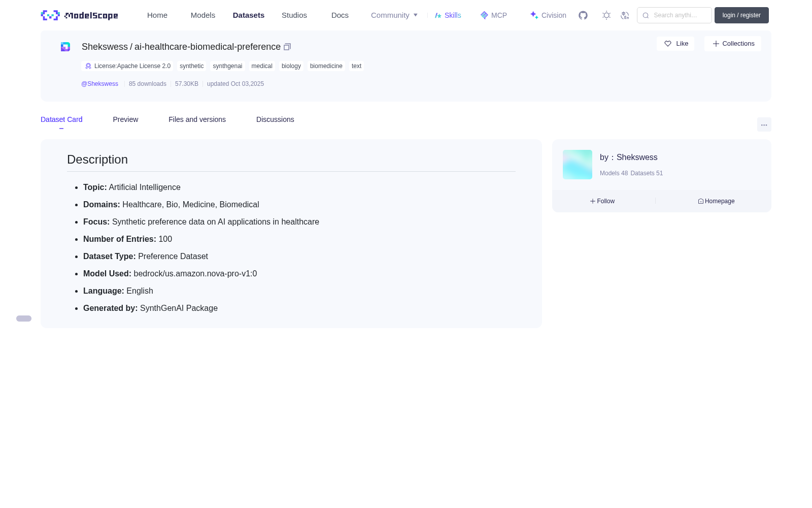Click the Skills sparkle icon
This screenshot has width=812, height=508.
click(438, 15)
